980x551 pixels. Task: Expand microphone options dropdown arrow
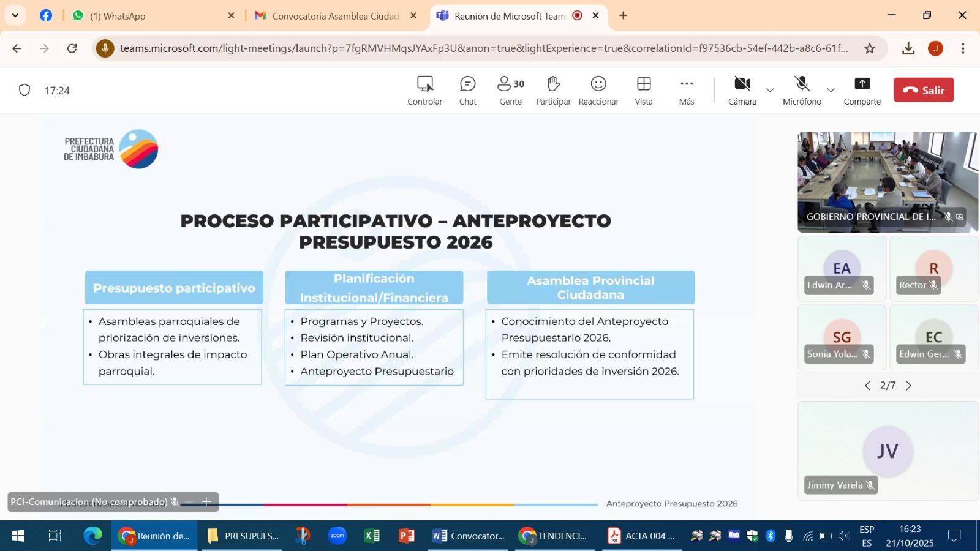click(831, 90)
